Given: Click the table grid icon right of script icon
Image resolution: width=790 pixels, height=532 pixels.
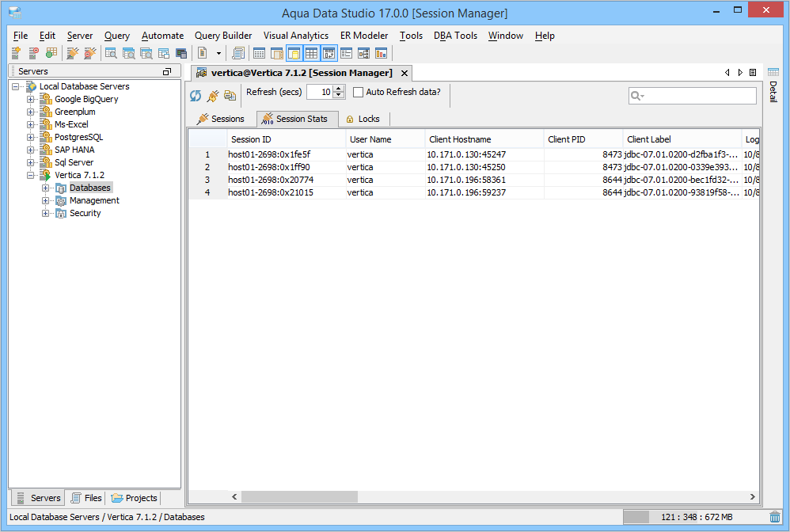Looking at the screenshot, I should [260, 53].
